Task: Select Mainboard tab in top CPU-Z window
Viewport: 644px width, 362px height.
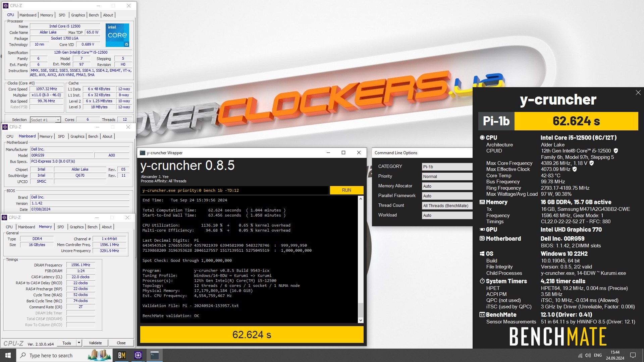Action: pyautogui.click(x=28, y=15)
